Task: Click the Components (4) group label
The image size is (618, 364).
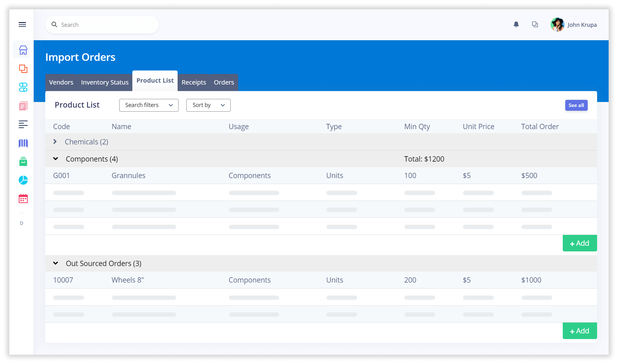Action: click(x=92, y=159)
